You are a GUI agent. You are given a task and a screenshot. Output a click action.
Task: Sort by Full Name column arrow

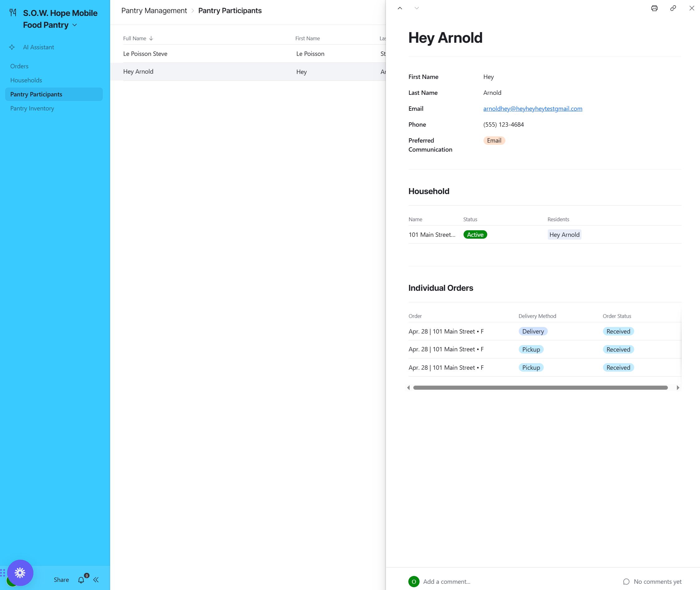click(151, 38)
